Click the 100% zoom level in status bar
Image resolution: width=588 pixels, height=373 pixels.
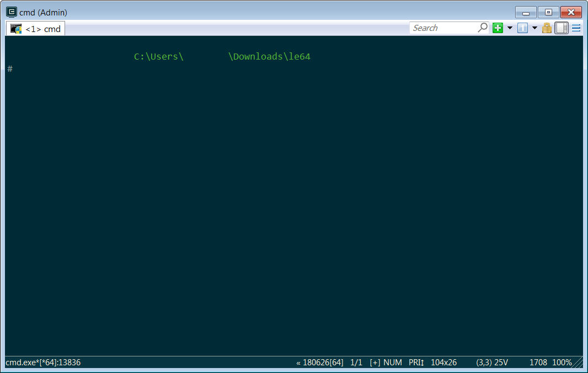point(562,363)
